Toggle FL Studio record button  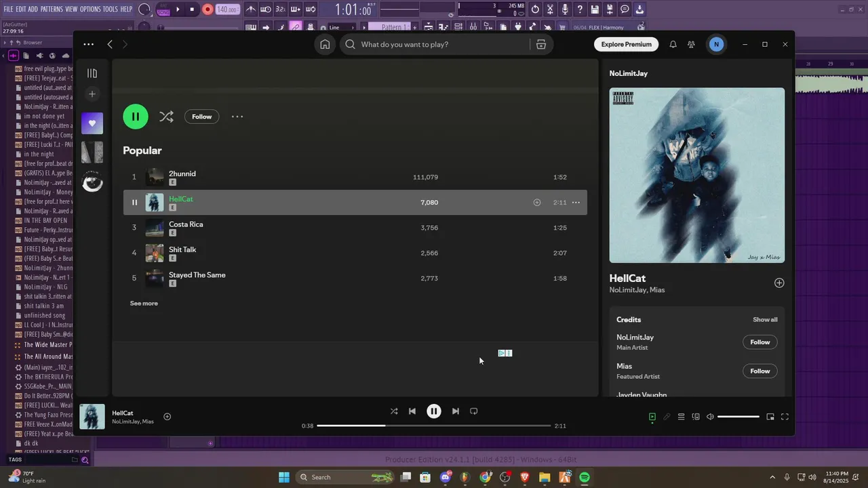tap(208, 9)
